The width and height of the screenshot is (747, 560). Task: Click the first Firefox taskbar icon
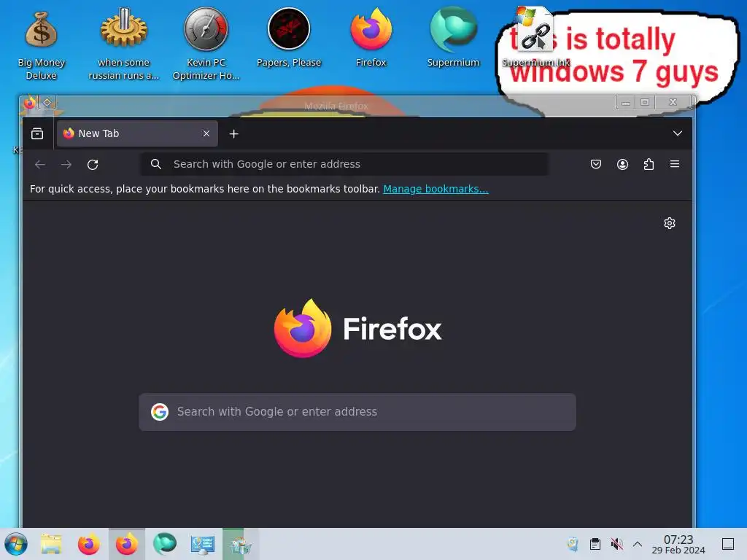(x=88, y=544)
